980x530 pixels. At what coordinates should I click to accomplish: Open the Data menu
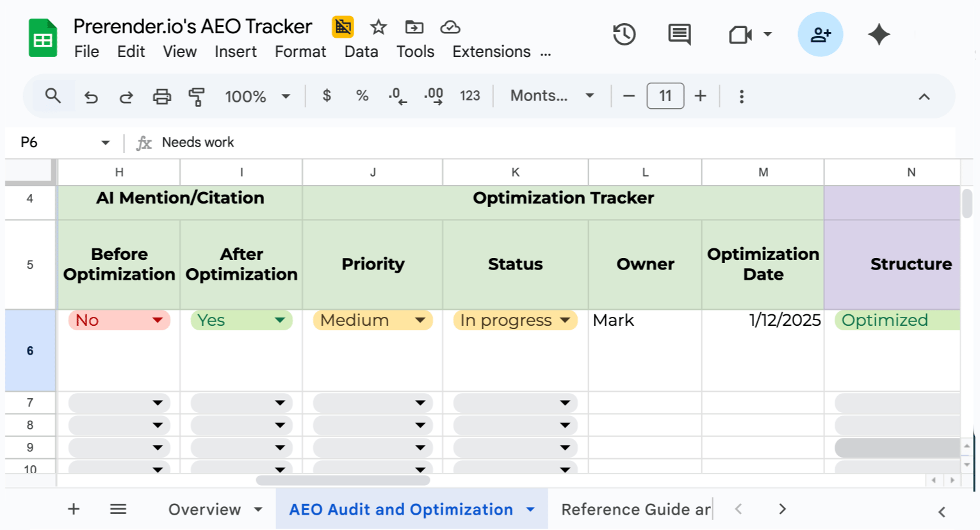pos(361,52)
